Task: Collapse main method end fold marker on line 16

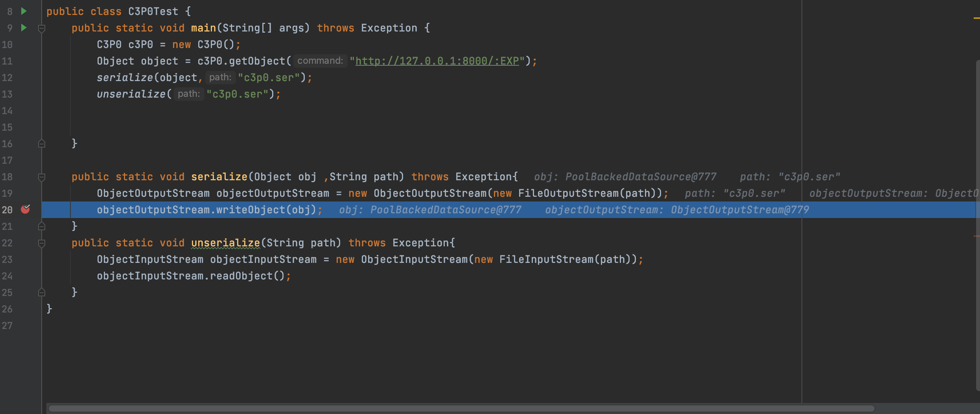Action: pos(42,144)
